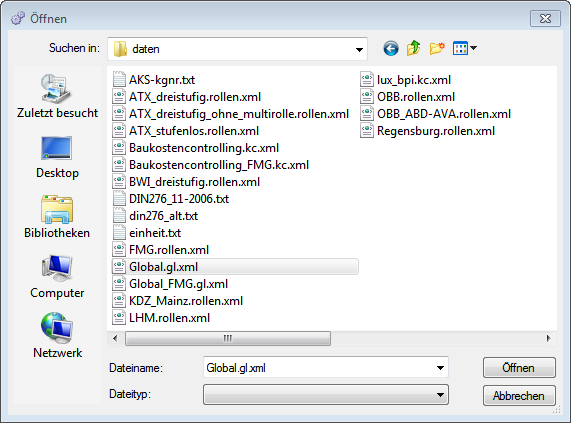
Task: Select OBB_ABD-AVA.rollen.xml file name
Action: coord(444,114)
